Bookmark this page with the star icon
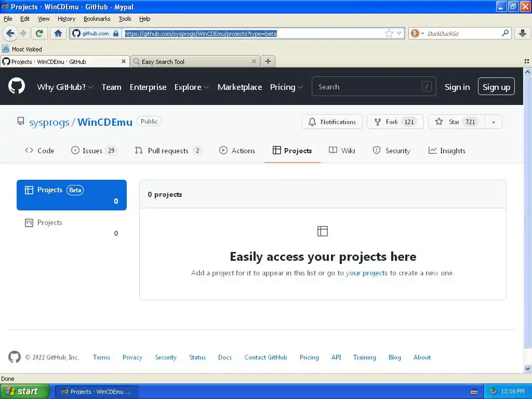 coord(389,33)
